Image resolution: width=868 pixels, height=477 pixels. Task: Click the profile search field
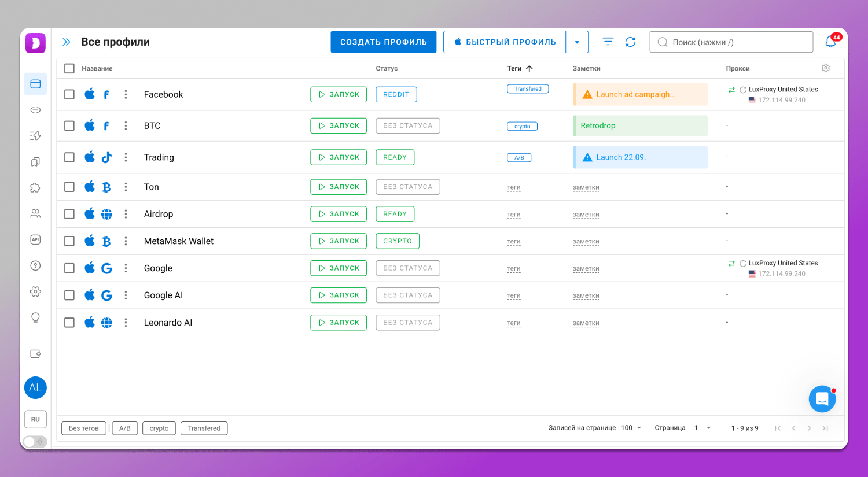pos(732,42)
